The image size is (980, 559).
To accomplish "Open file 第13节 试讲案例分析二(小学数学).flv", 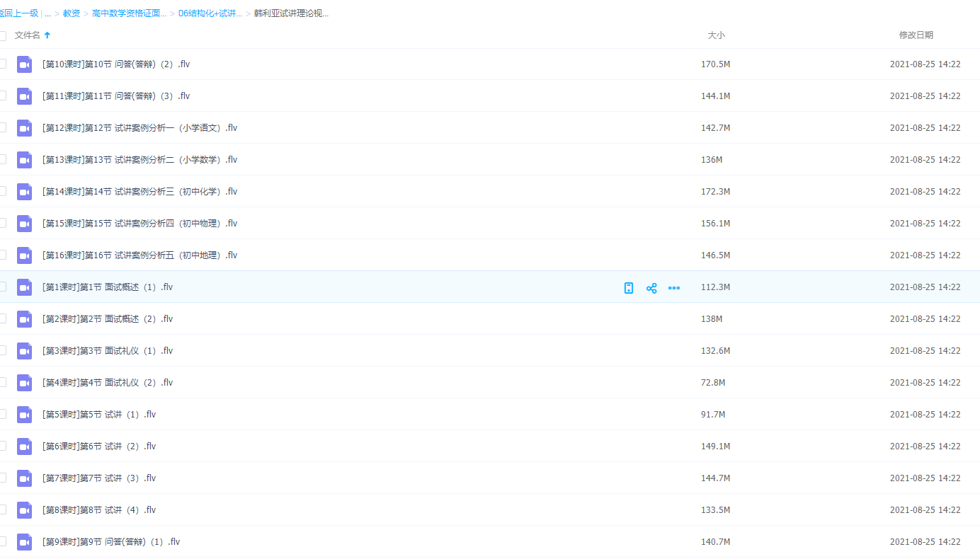I will pos(139,160).
